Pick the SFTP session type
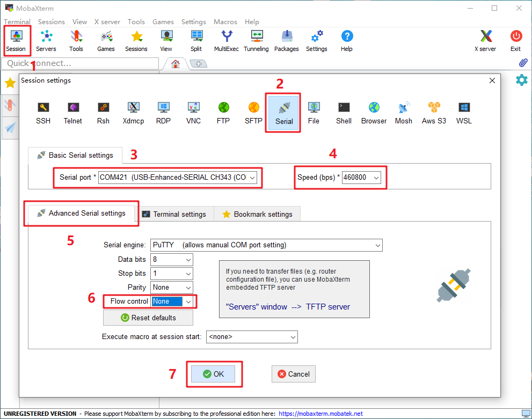The image size is (532, 419). click(253, 112)
